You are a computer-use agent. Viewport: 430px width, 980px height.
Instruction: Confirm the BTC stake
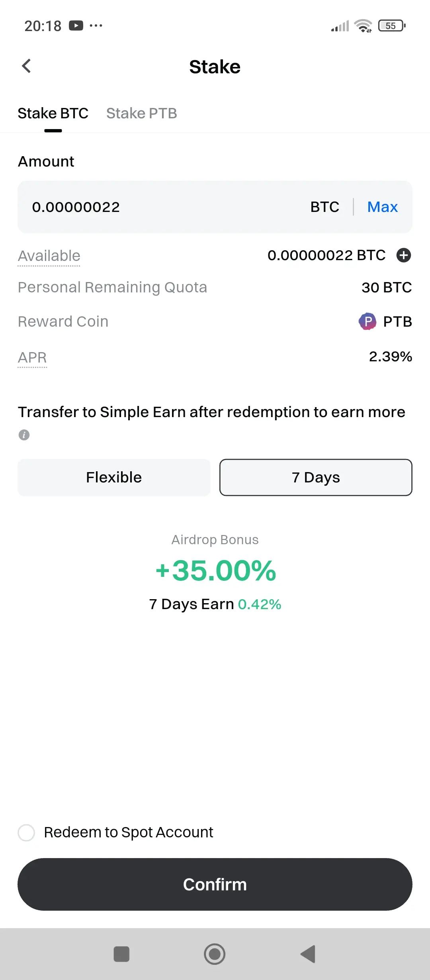(x=215, y=884)
